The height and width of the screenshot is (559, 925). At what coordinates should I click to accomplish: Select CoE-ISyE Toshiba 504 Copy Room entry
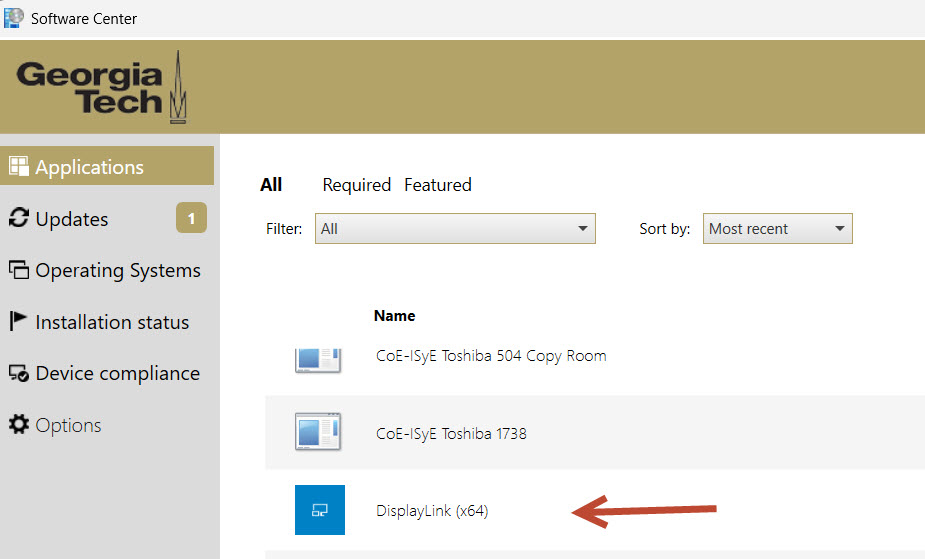click(491, 356)
